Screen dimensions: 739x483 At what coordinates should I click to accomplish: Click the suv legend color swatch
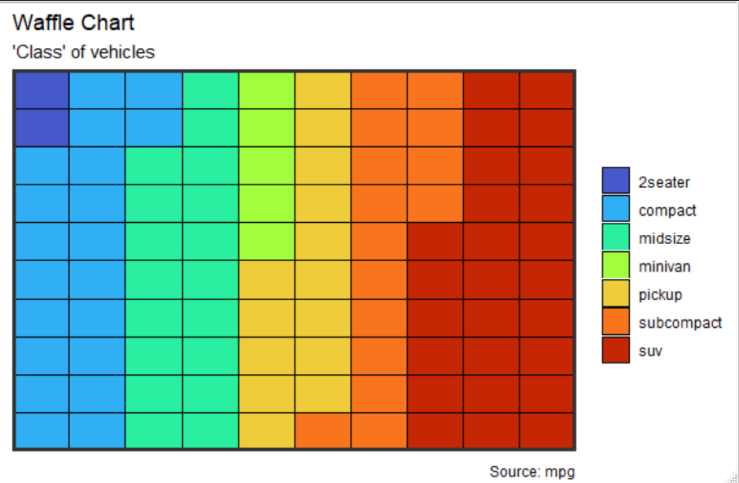coord(616,350)
